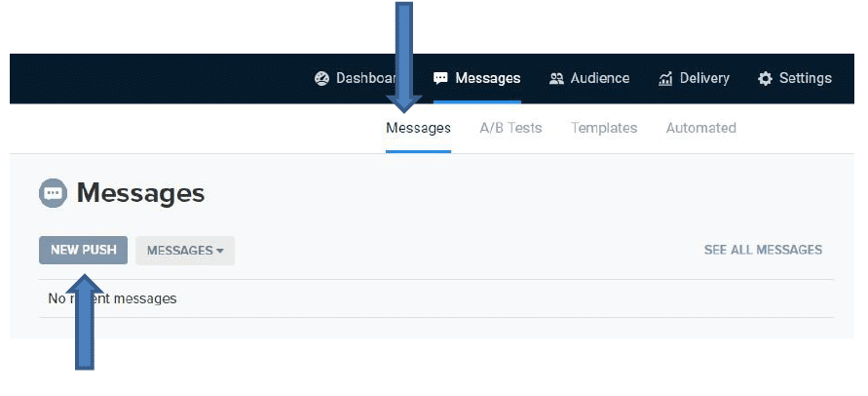Click the Dashboard speedometer icon
This screenshot has width=868, height=396.
click(322, 79)
